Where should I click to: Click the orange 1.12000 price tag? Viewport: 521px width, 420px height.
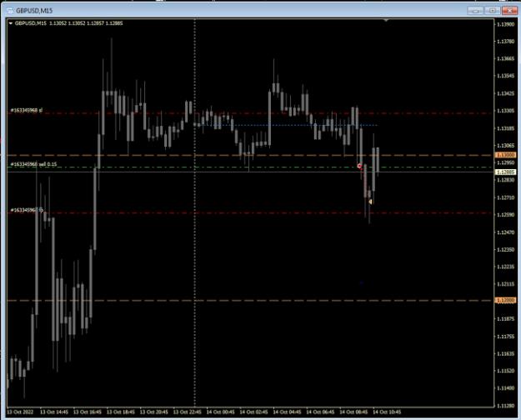505,300
